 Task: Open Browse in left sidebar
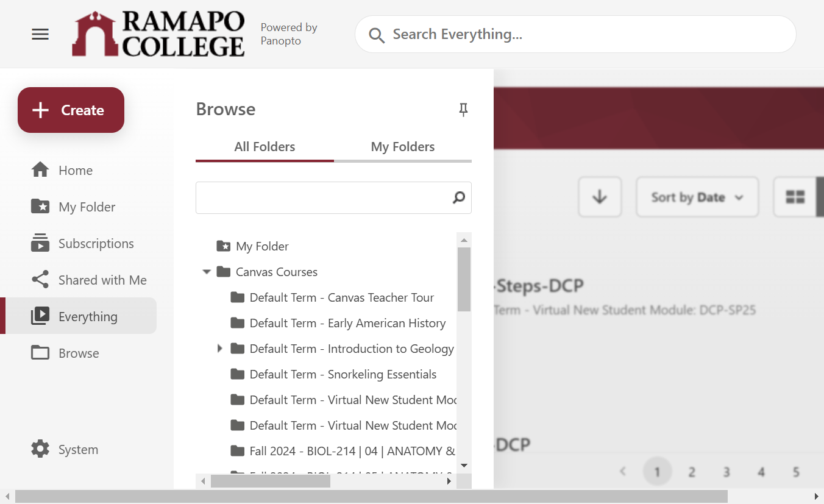79,353
